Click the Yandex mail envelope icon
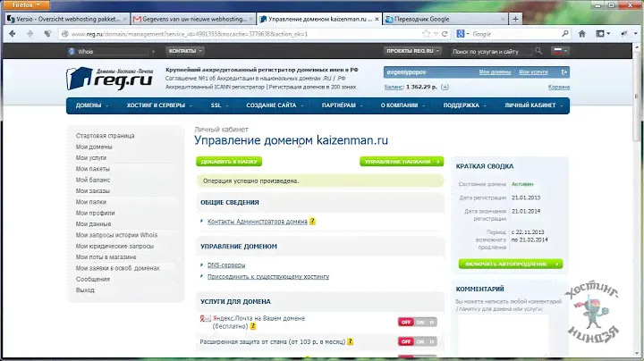This screenshot has height=361, width=644. click(x=205, y=318)
